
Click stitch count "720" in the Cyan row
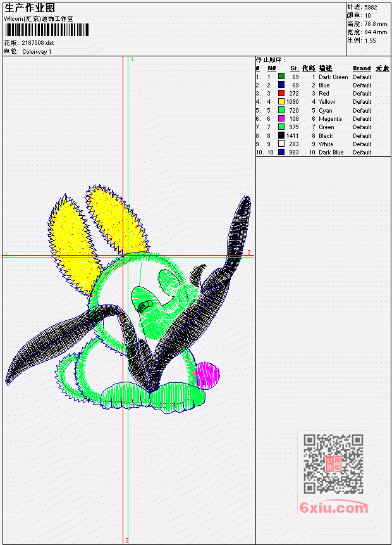point(294,111)
